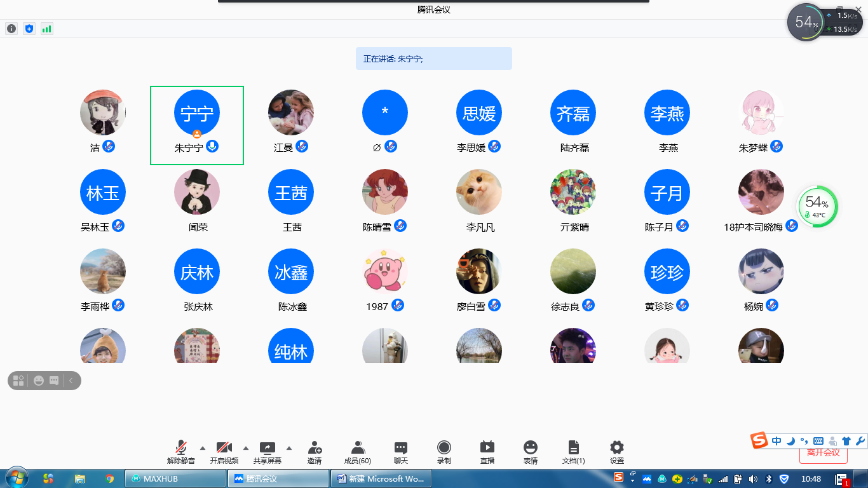Select 洁 participant avatar

coord(103,112)
